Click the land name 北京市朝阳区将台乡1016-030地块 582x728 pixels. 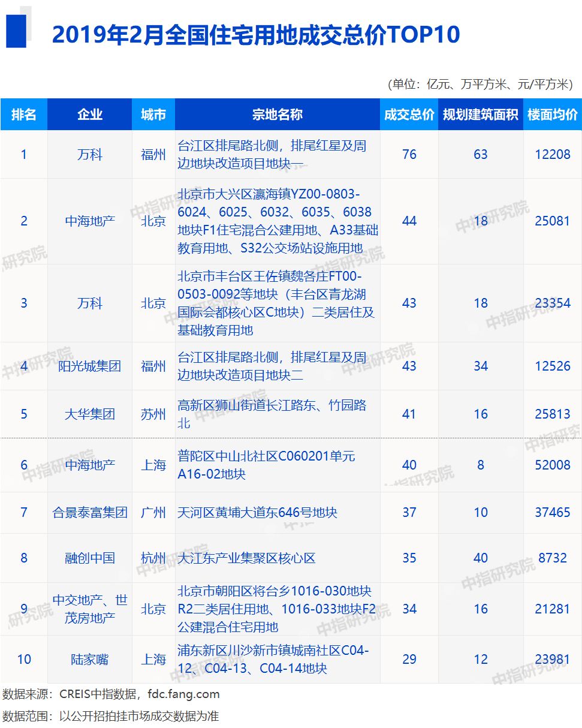(x=277, y=609)
